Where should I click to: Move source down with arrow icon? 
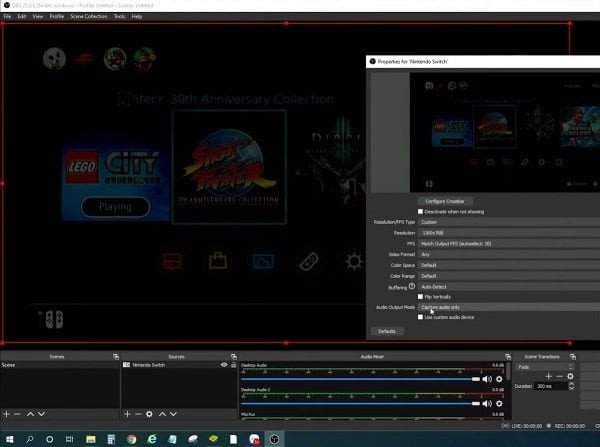point(173,414)
